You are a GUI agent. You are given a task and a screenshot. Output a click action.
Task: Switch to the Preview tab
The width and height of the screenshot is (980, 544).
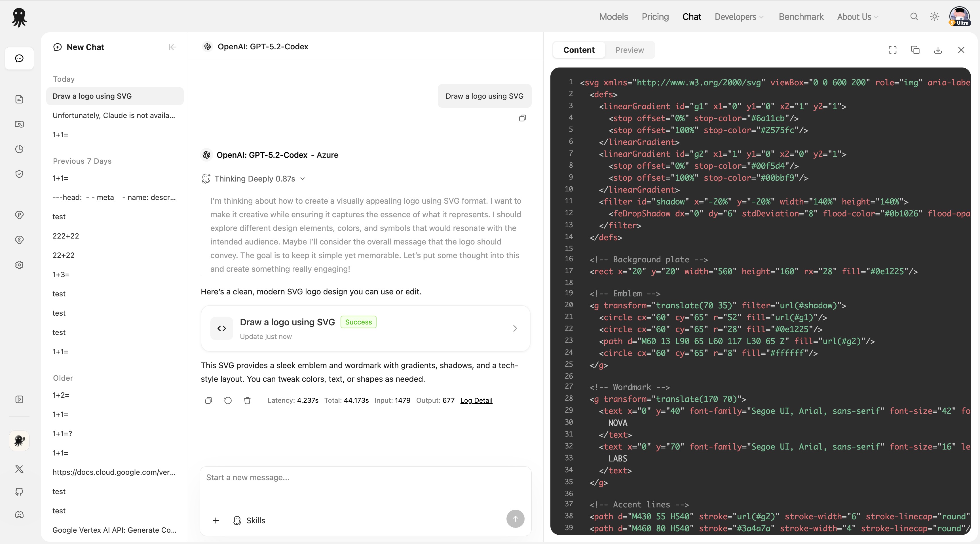point(629,50)
